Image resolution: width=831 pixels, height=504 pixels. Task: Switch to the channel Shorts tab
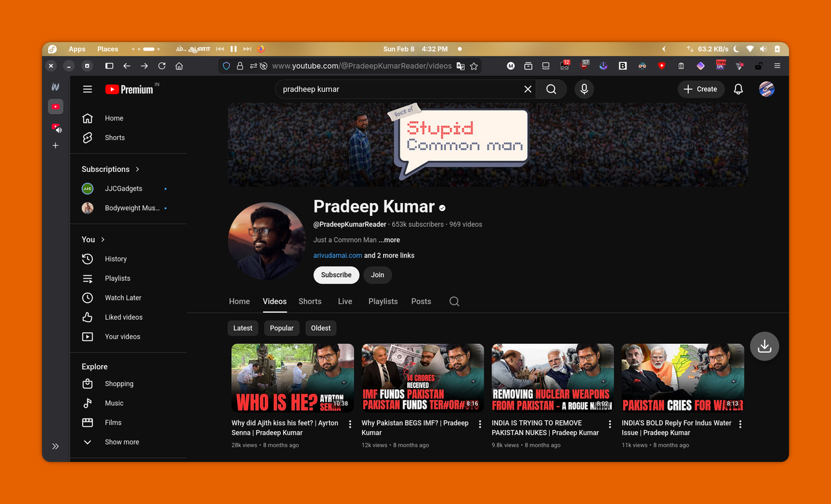(x=310, y=302)
